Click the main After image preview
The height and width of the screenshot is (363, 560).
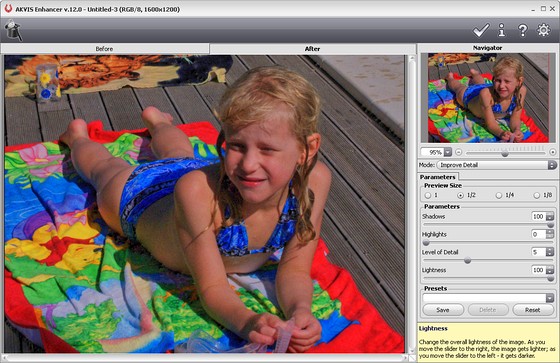pyautogui.click(x=204, y=204)
